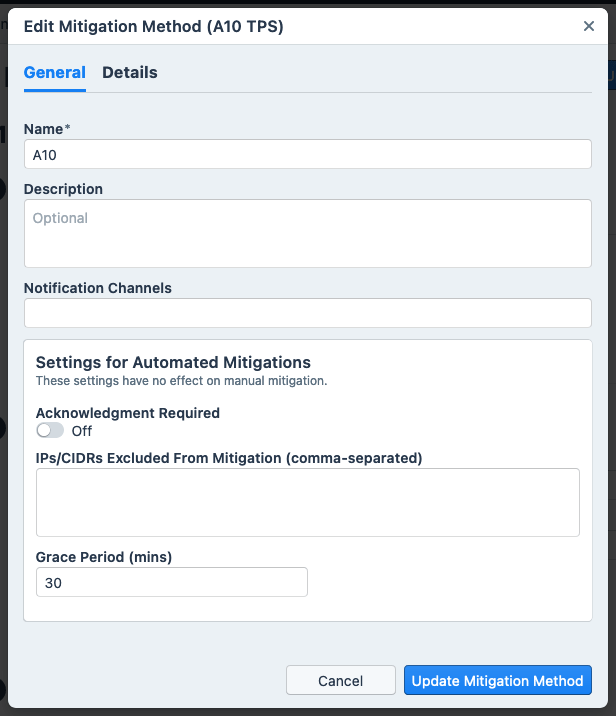Click the IPs/CIDRs excluded text area
The height and width of the screenshot is (716, 616).
pos(307,502)
